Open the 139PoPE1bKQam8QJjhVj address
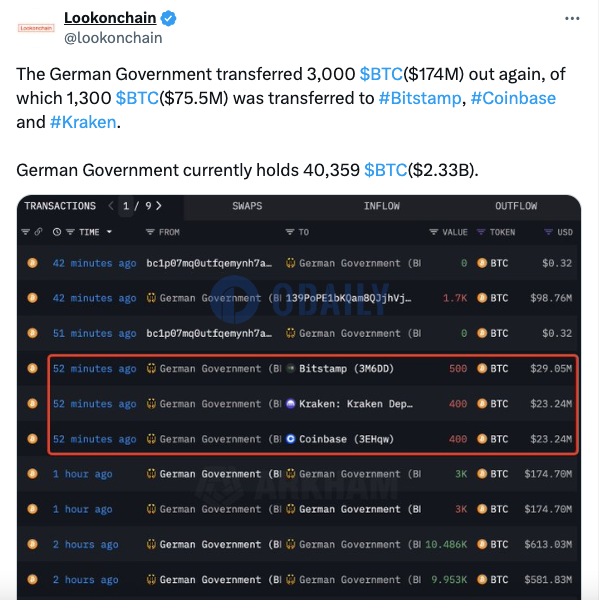This screenshot has height=600, width=599. click(x=348, y=298)
